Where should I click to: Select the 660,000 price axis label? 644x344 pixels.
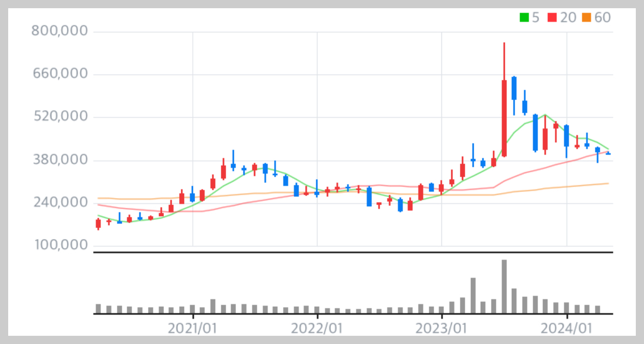(60, 74)
